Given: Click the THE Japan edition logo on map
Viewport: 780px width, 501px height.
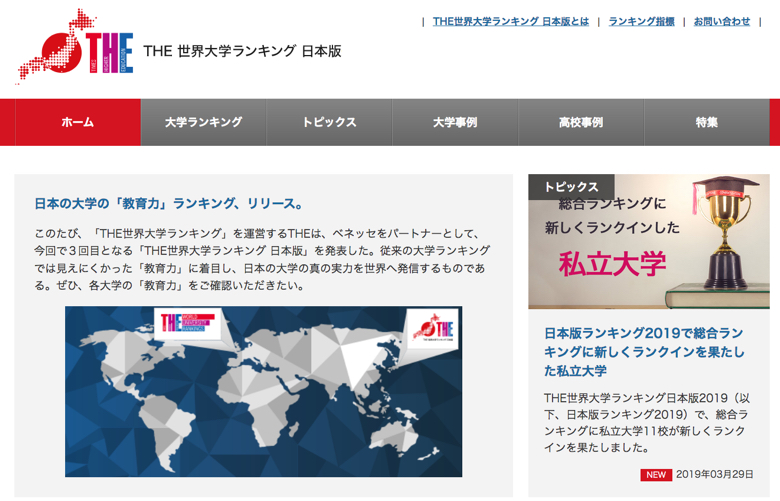Looking at the screenshot, I should point(432,327).
